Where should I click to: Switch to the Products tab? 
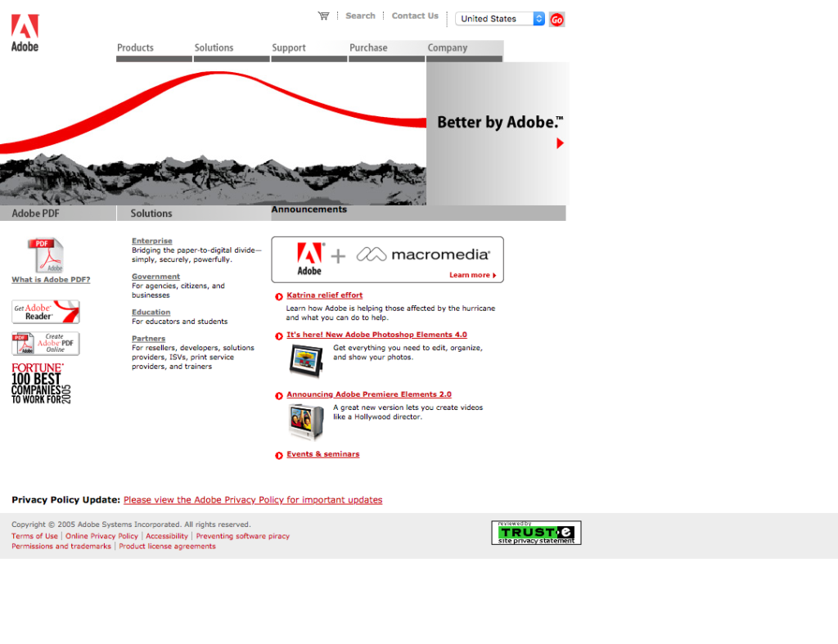coord(135,47)
